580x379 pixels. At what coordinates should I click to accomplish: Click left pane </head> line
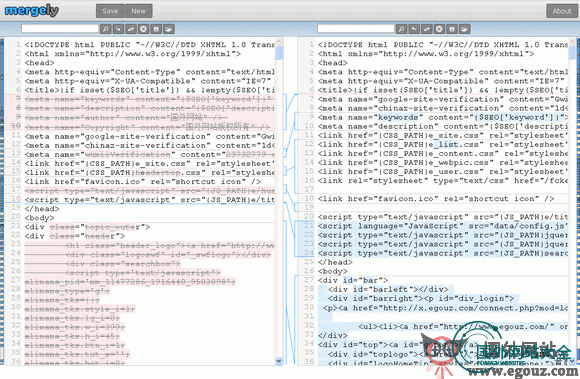(42, 209)
